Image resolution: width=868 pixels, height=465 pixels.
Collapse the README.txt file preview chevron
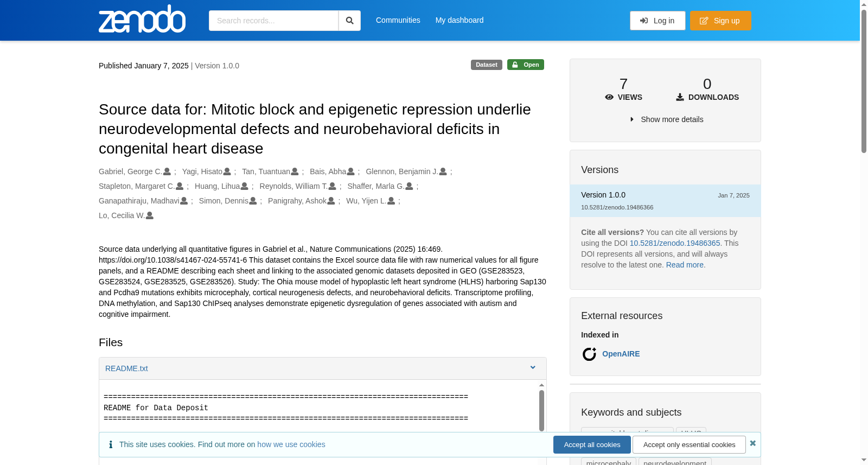point(533,368)
